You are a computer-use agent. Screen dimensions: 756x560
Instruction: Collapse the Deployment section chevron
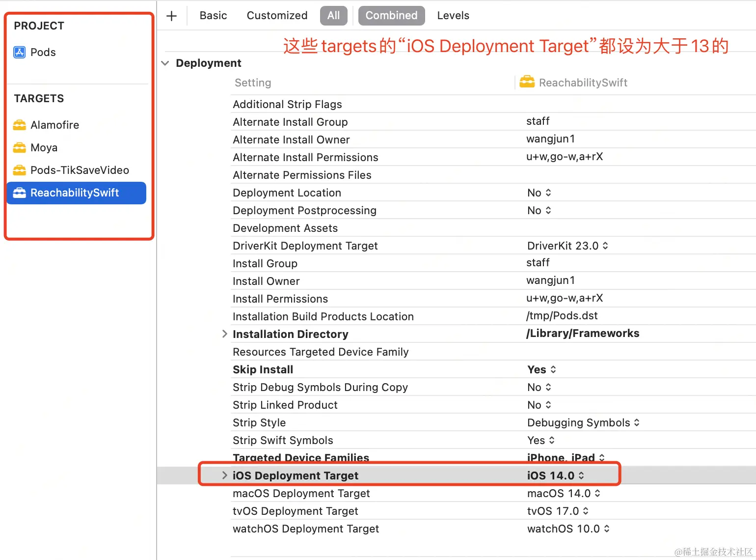165,63
